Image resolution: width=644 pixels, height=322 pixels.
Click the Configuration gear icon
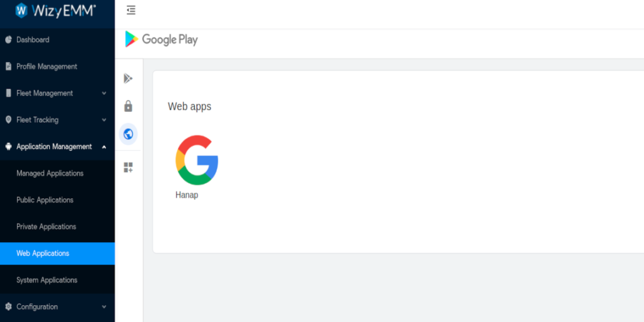coord(8,307)
